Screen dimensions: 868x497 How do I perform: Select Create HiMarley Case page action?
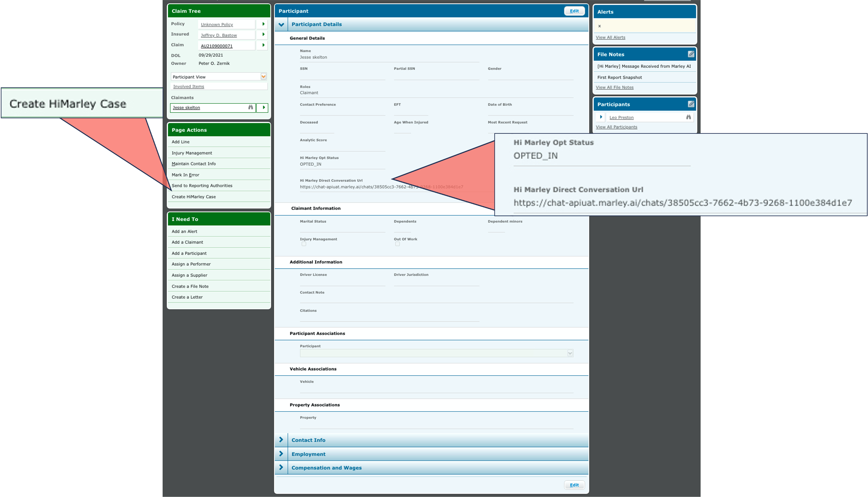click(x=193, y=197)
